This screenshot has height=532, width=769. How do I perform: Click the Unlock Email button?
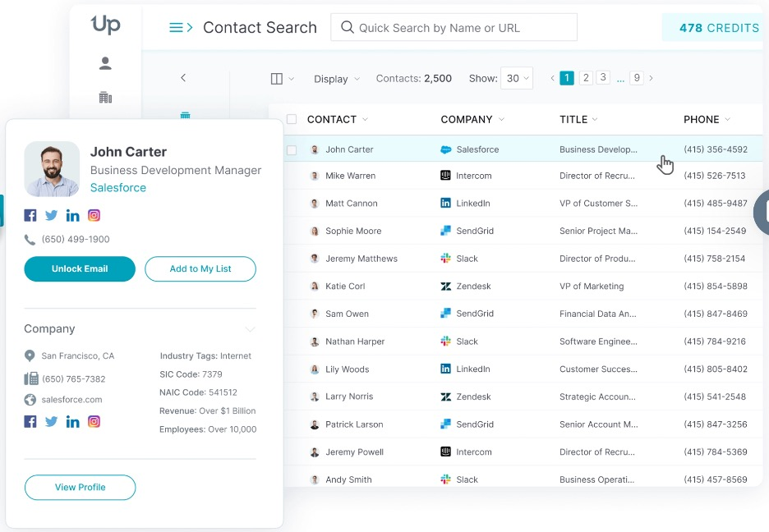coord(80,269)
